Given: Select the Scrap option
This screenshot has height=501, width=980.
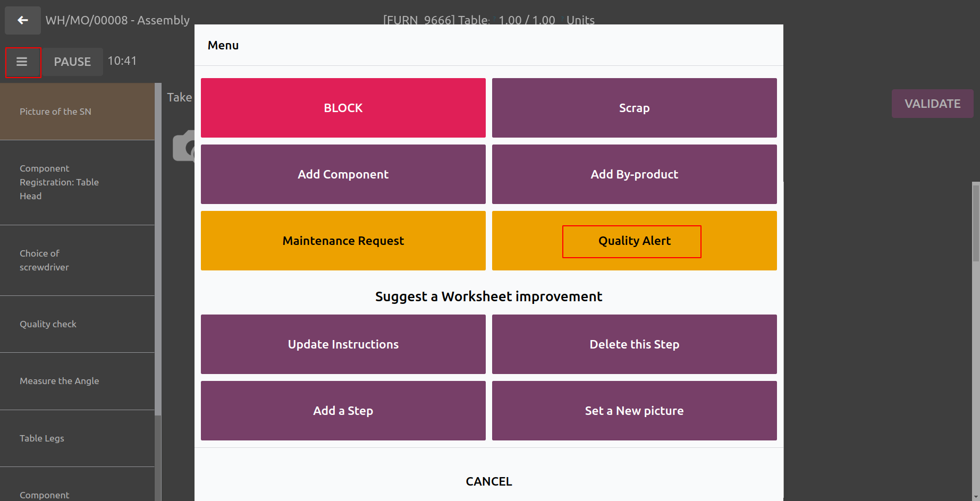Looking at the screenshot, I should pos(635,108).
